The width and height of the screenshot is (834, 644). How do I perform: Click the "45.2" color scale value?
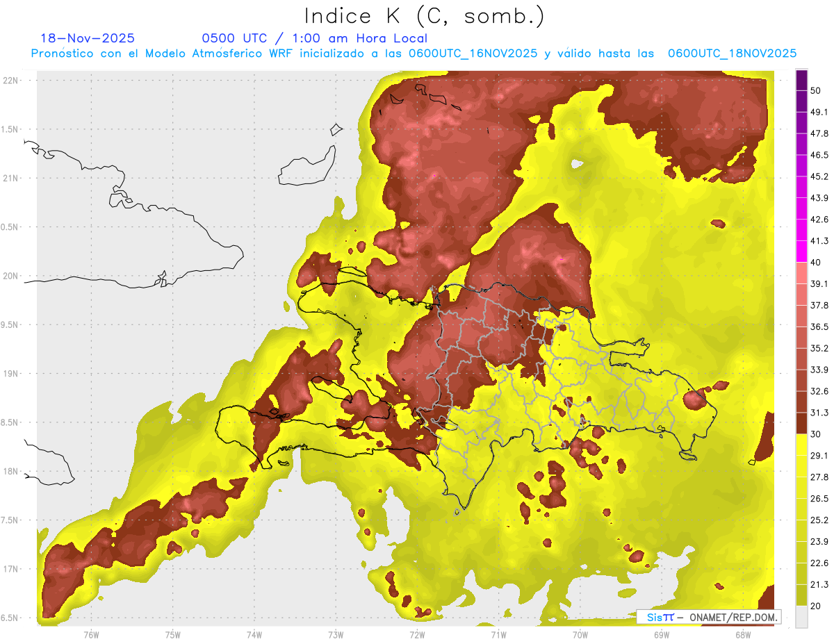tap(819, 176)
